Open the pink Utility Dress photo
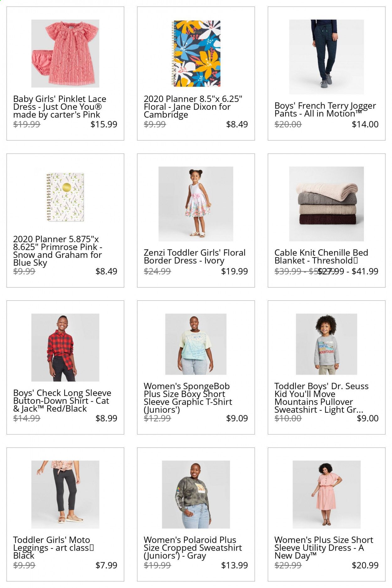The image size is (392, 588). tap(326, 495)
